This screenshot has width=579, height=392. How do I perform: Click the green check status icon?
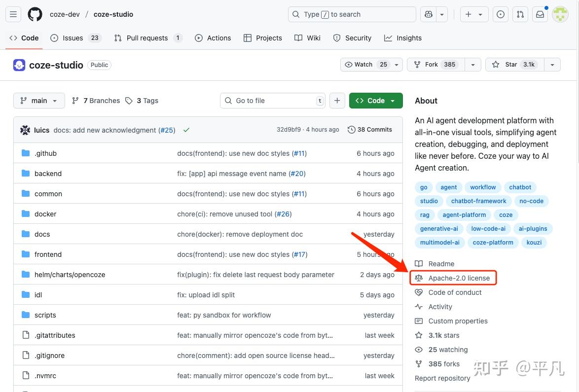186,130
